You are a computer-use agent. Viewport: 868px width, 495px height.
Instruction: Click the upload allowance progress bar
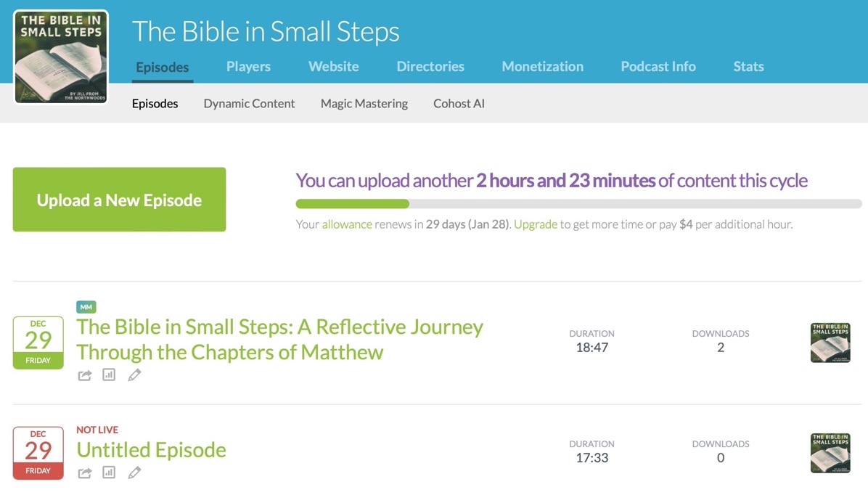578,204
